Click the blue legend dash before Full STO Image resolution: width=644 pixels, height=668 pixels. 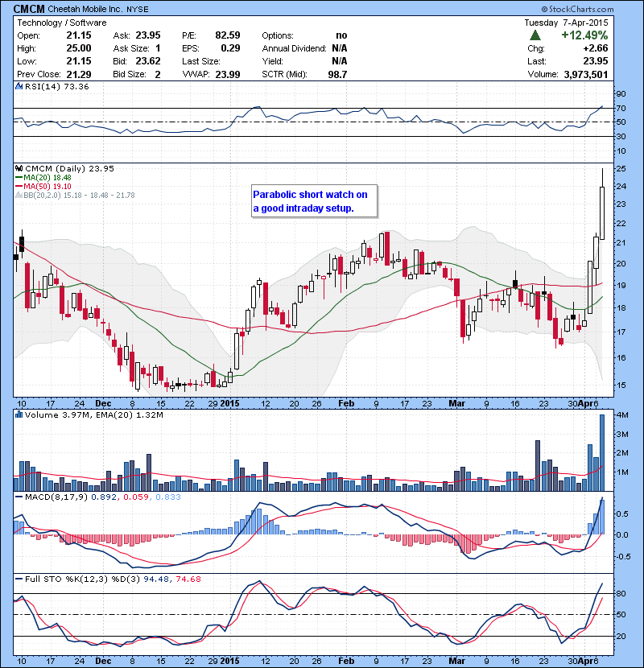[x=19, y=579]
